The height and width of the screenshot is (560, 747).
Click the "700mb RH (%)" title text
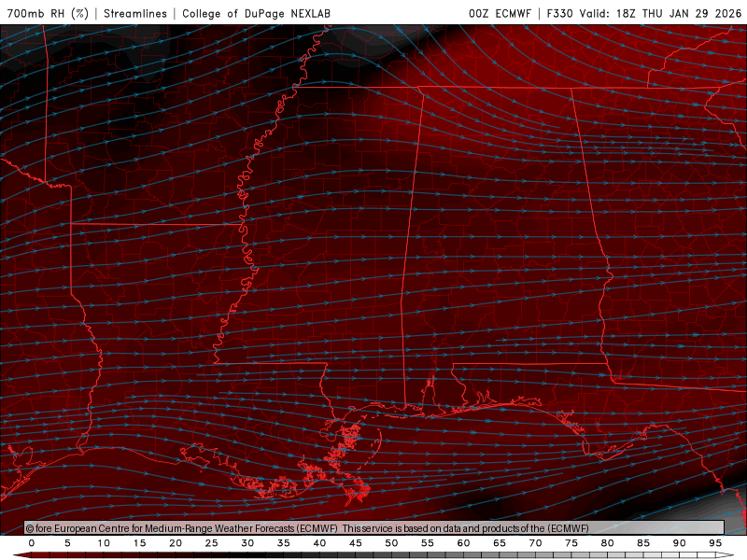pos(48,13)
